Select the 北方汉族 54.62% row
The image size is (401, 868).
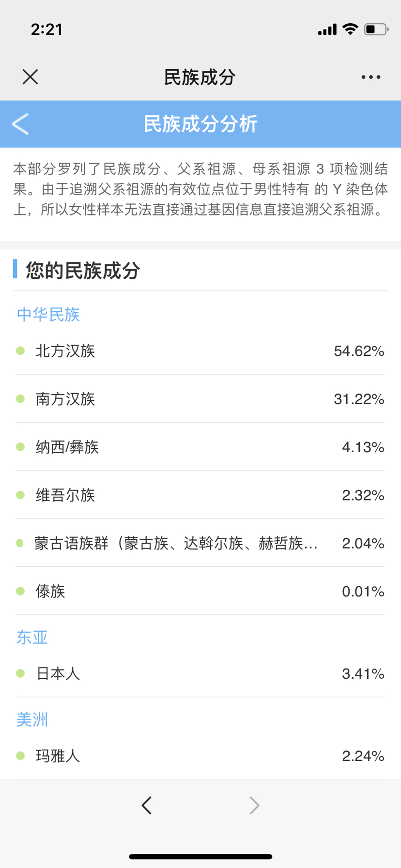click(x=200, y=351)
